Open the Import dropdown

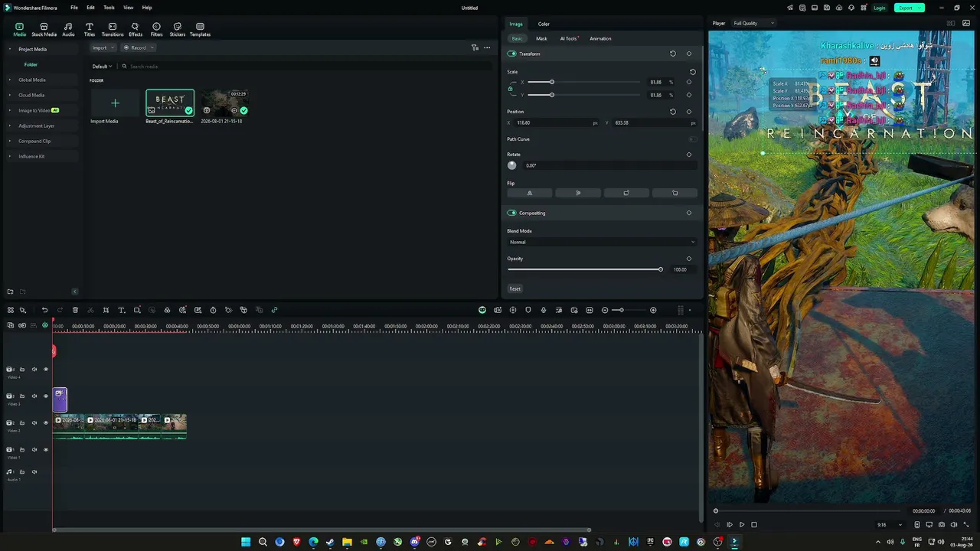coord(103,47)
